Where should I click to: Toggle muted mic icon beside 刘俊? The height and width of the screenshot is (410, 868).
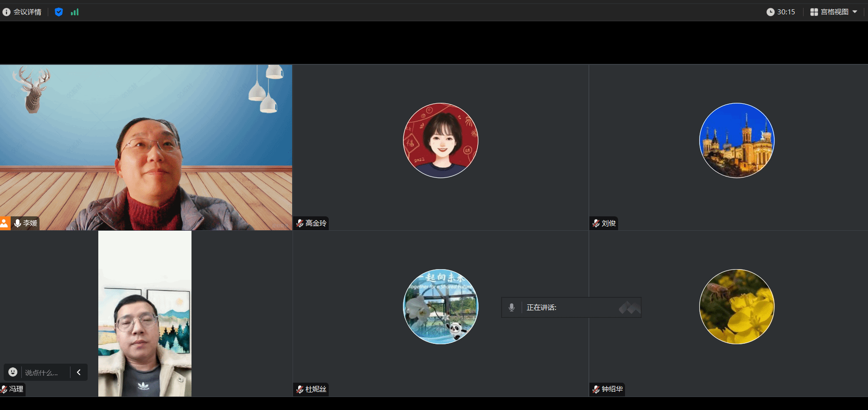click(596, 223)
